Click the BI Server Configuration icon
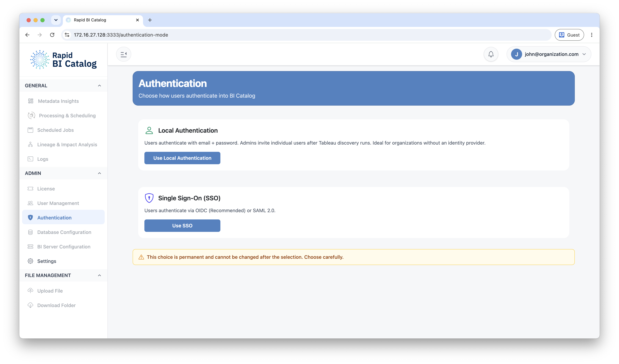 pos(30,247)
